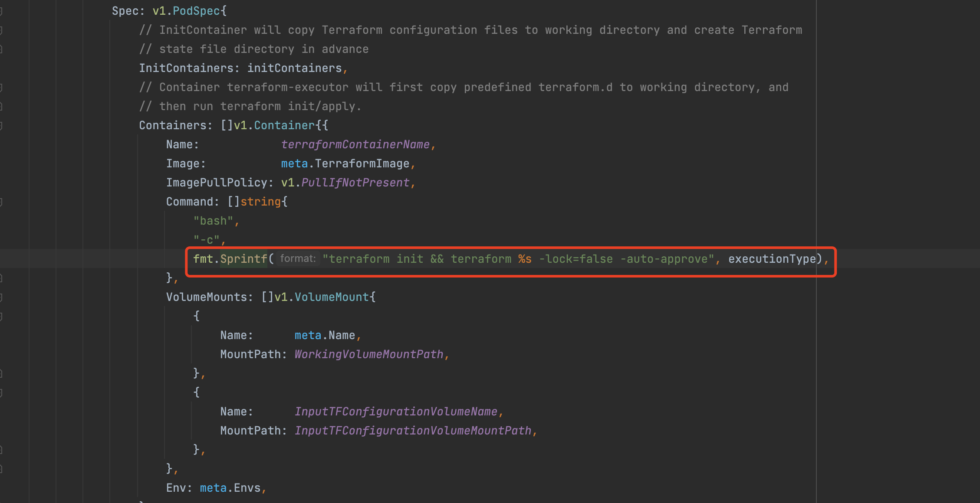Click the comment 'state file directory in advance'
Viewport: 980px width, 503px height.
tap(254, 49)
